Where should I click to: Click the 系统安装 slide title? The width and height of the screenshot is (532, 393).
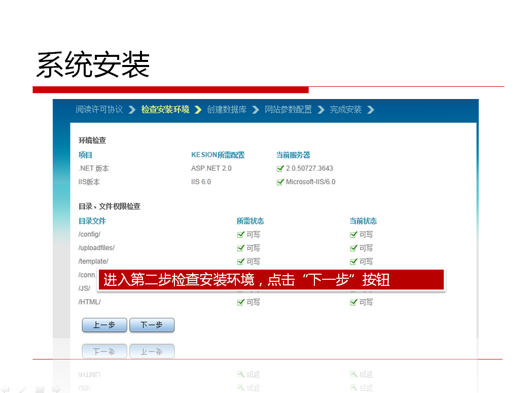tap(93, 64)
